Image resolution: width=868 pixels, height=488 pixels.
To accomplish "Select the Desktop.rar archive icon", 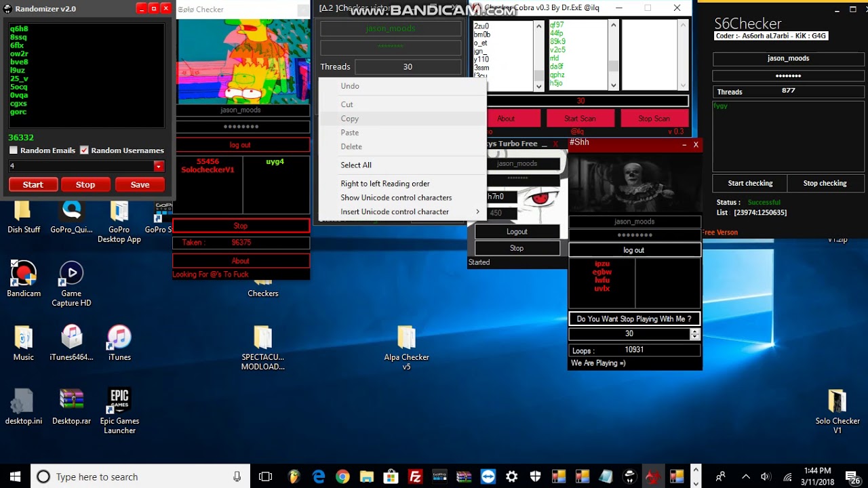I will (x=71, y=407).
